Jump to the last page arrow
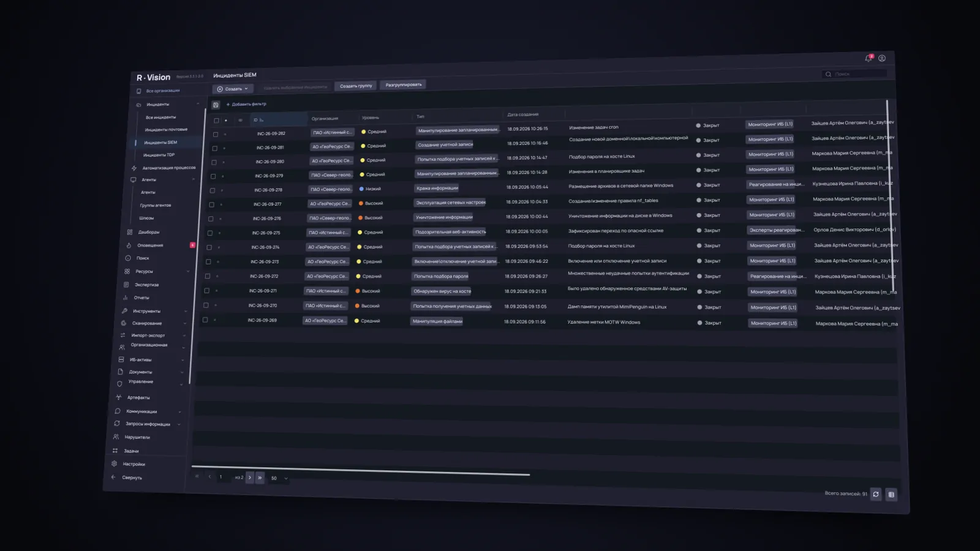 pos(260,478)
